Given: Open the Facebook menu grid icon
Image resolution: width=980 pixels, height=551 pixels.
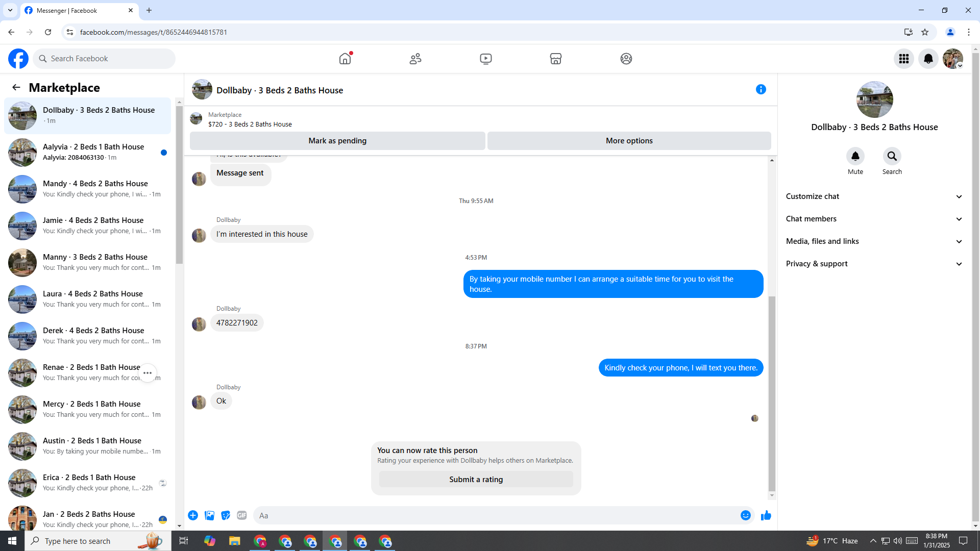Looking at the screenshot, I should [904, 59].
